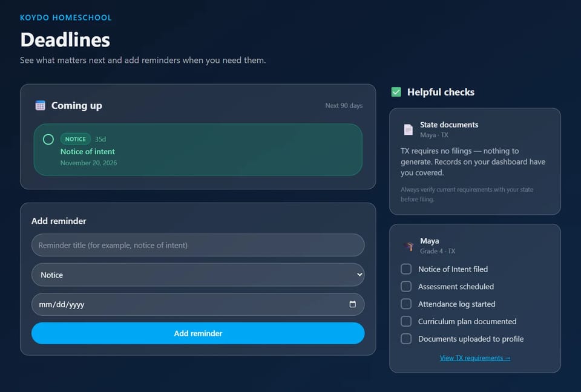Click the Notice of intent deadline title

click(x=87, y=152)
